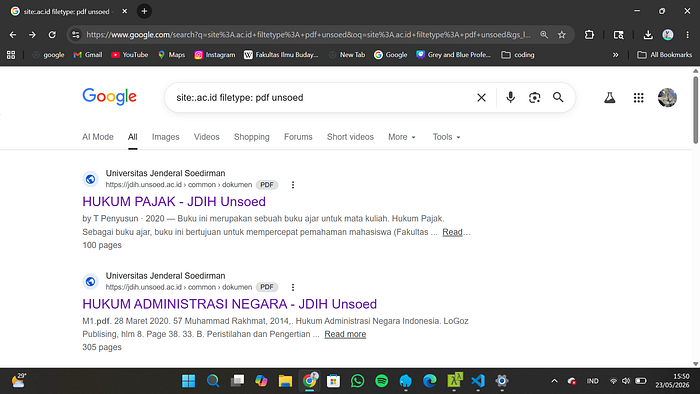Click Read more link in second result

(x=345, y=334)
